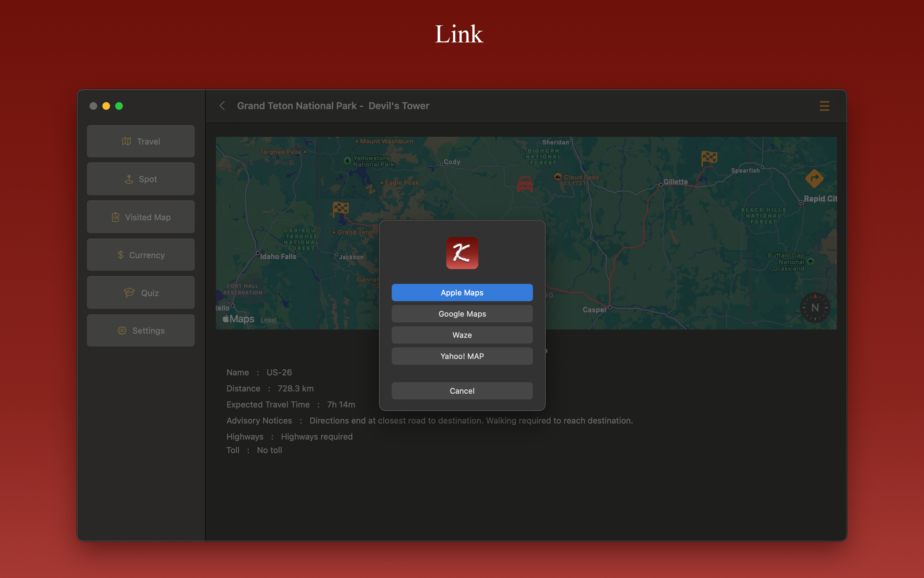The width and height of the screenshot is (924, 578).
Task: Click the yellow minimize window button
Action: click(106, 106)
